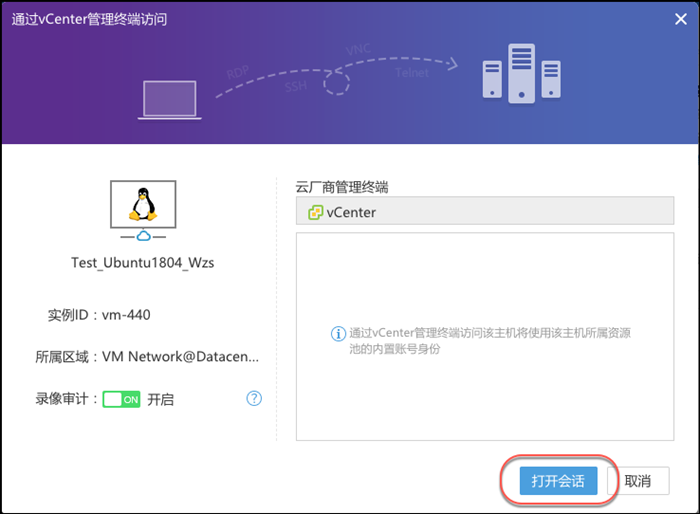Toggle the 录像审计 ON switch
The image size is (700, 514).
click(121, 399)
